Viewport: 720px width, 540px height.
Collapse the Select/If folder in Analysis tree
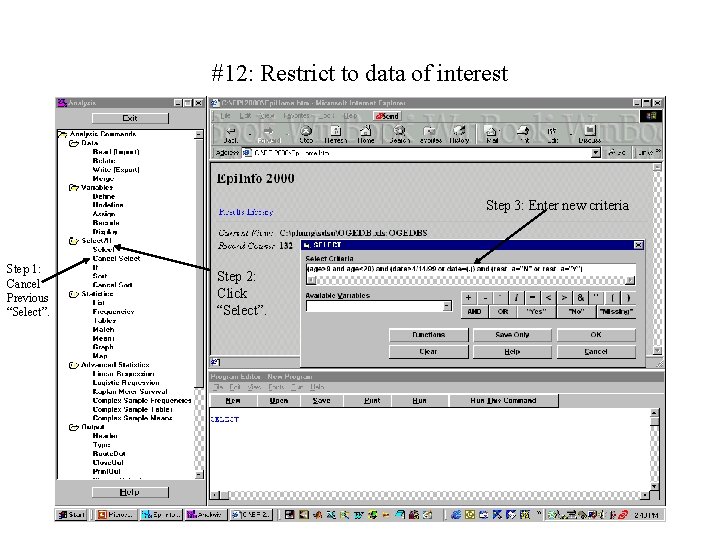74,241
